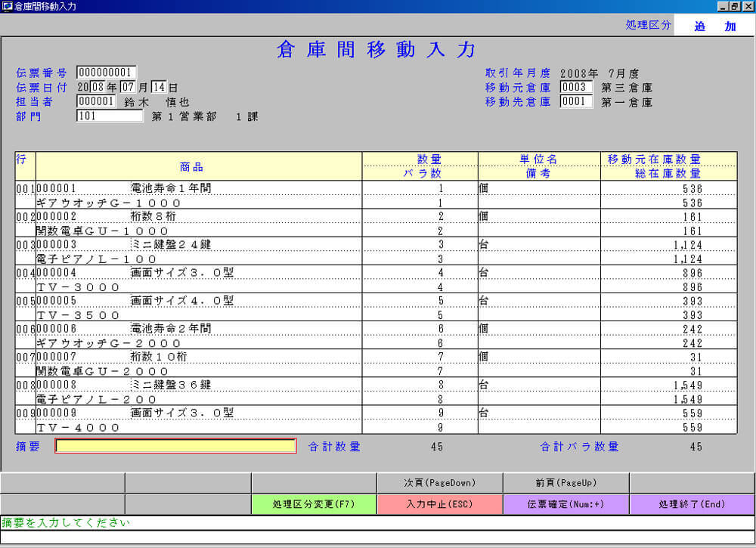Image resolution: width=756 pixels, height=548 pixels.
Task: Select row 008 product code 000008
Action: pyautogui.click(x=57, y=385)
